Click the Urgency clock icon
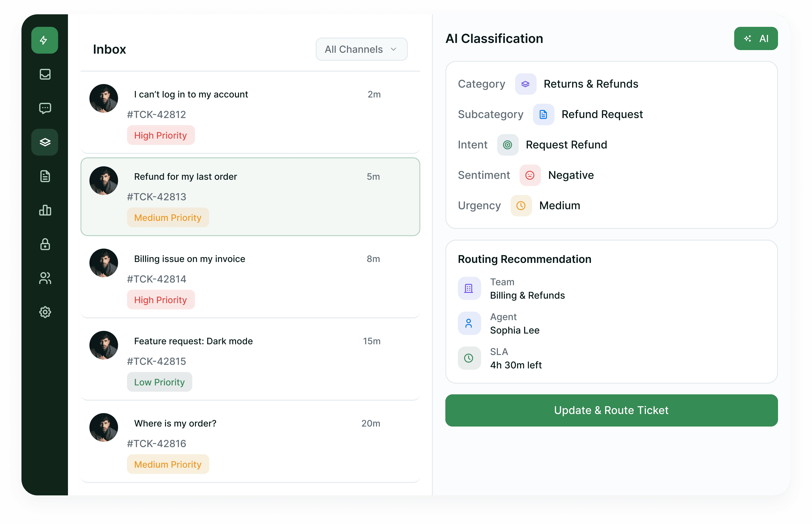Image resolution: width=812 pixels, height=524 pixels. [x=521, y=205]
